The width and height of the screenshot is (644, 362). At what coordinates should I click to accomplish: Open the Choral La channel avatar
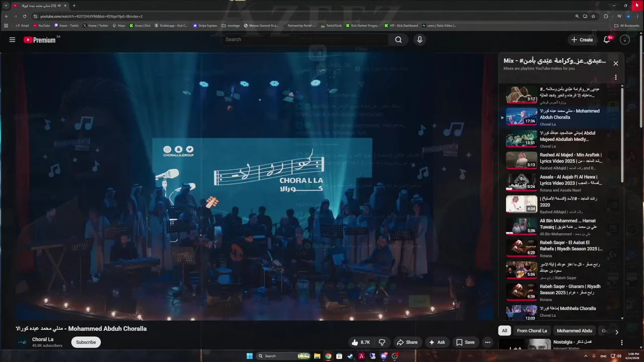(x=22, y=342)
